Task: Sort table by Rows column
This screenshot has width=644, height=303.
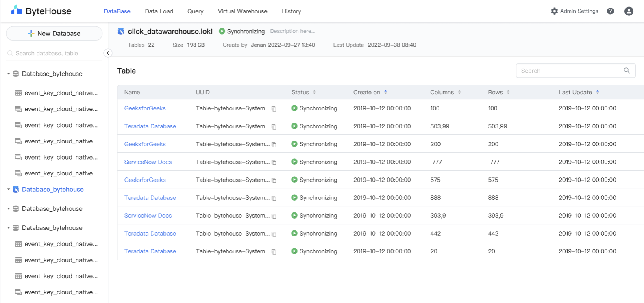Action: point(508,92)
